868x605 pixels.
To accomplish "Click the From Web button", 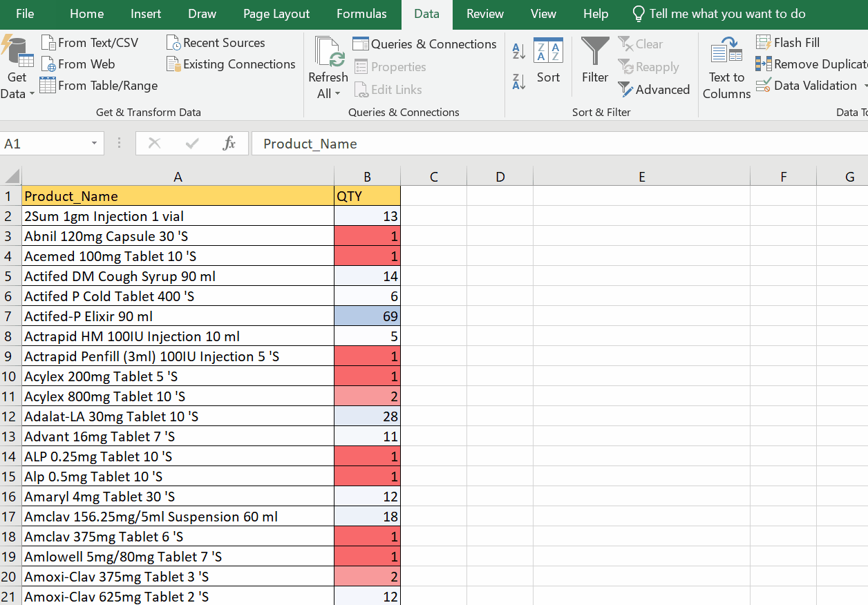I will (78, 64).
